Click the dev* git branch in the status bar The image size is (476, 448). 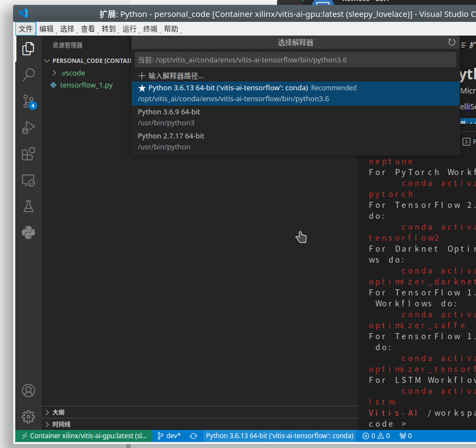click(x=169, y=436)
